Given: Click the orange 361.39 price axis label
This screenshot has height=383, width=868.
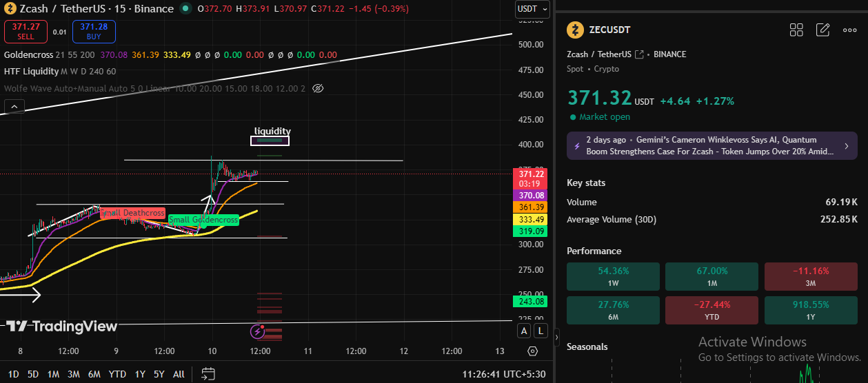Looking at the screenshot, I should pyautogui.click(x=531, y=207).
